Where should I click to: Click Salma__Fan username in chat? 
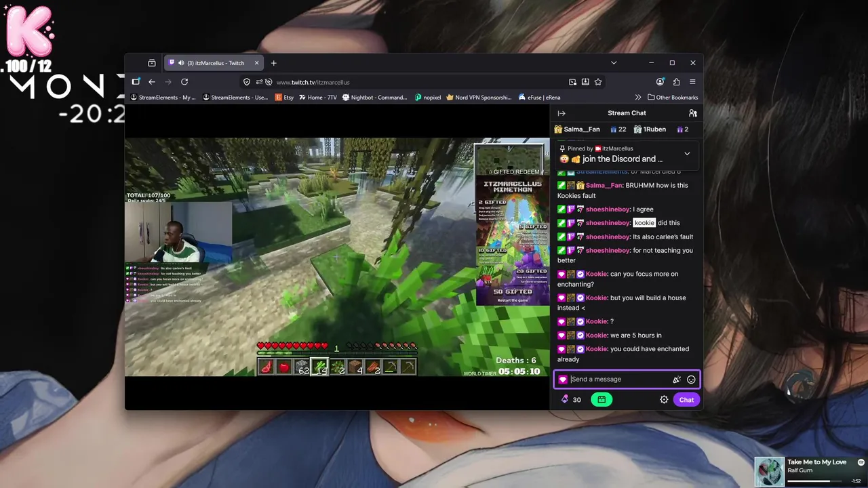(x=604, y=185)
